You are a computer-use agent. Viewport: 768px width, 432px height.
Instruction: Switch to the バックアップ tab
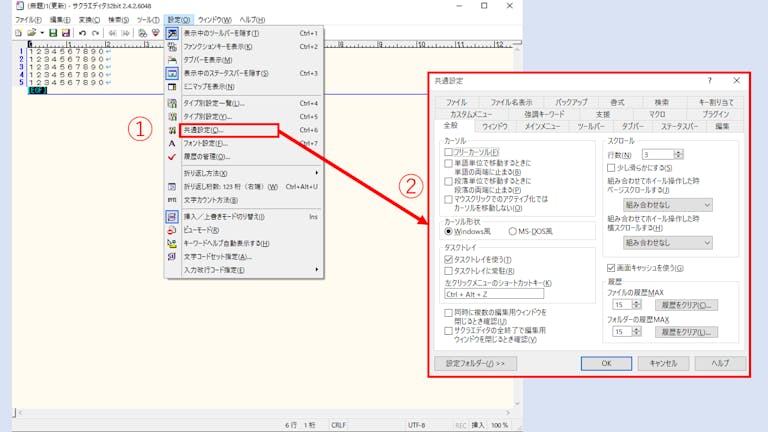[571, 102]
